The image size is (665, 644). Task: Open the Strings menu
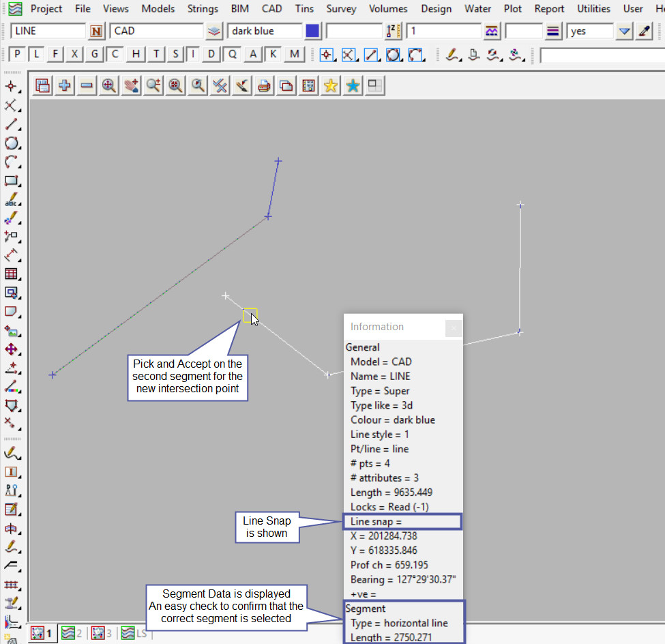(203, 9)
